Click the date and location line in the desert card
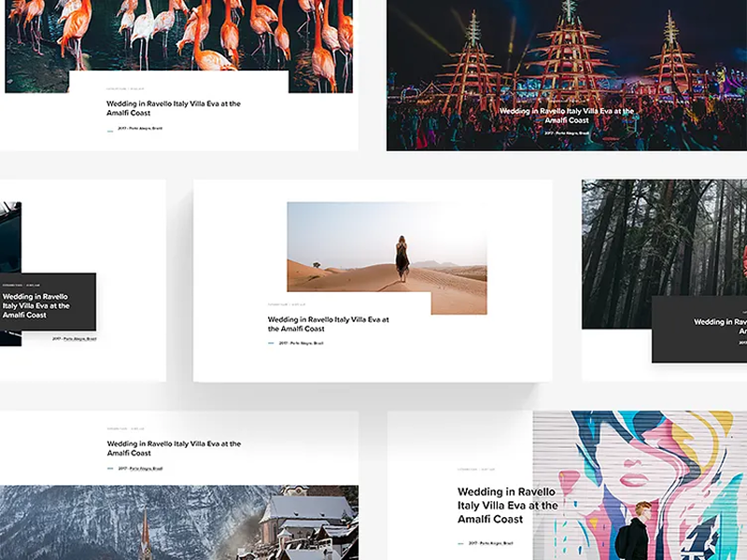The width and height of the screenshot is (747, 560). click(301, 343)
